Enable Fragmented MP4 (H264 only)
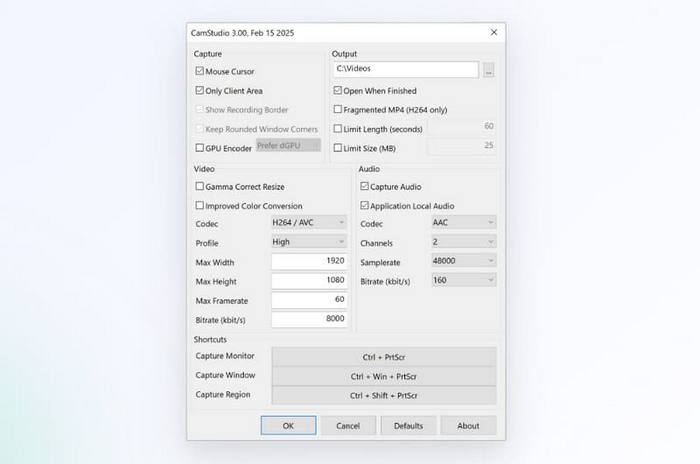Screen dimensions: 700x464 coord(338,109)
